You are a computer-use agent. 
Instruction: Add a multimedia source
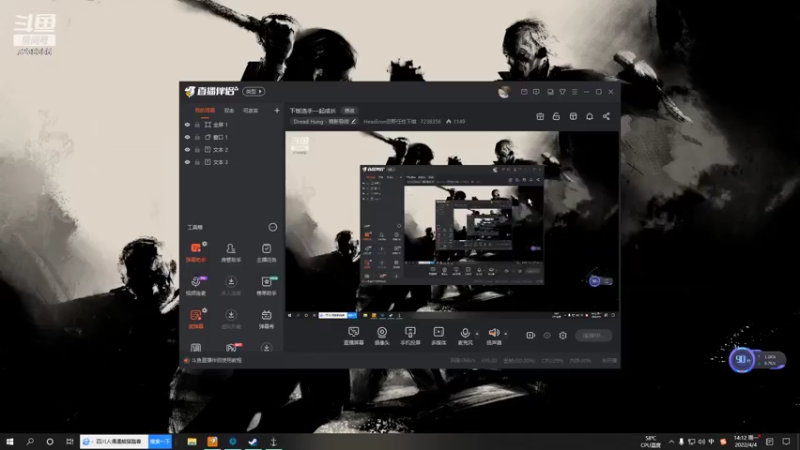[438, 336]
